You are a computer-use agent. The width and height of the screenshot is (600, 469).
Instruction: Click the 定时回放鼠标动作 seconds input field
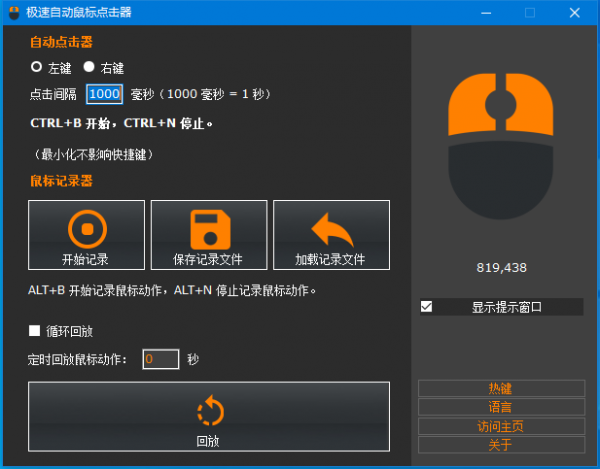(161, 359)
